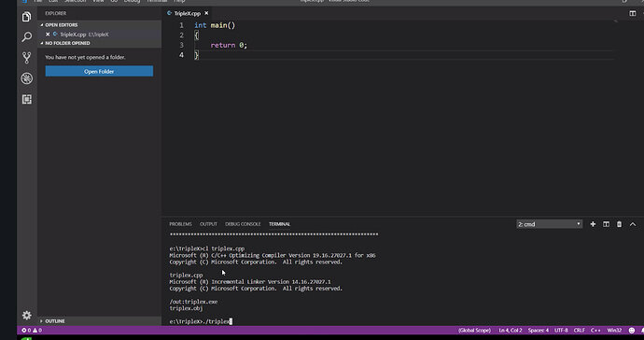Select the TripleX.cpp editor tab
The width and height of the screenshot is (644, 340).
click(187, 14)
